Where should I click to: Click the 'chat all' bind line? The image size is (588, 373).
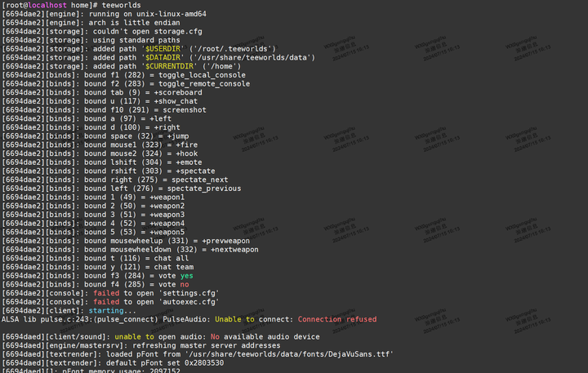point(96,258)
